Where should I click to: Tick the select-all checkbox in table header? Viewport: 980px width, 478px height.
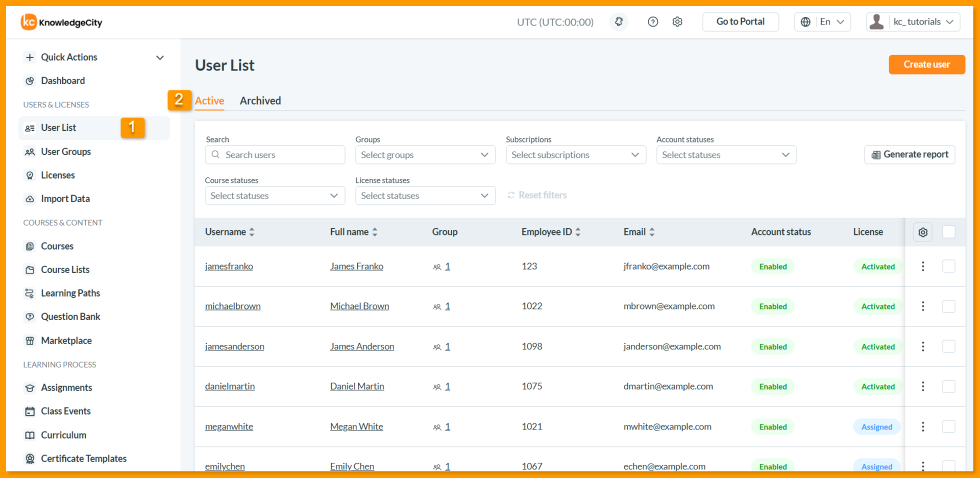click(x=949, y=232)
